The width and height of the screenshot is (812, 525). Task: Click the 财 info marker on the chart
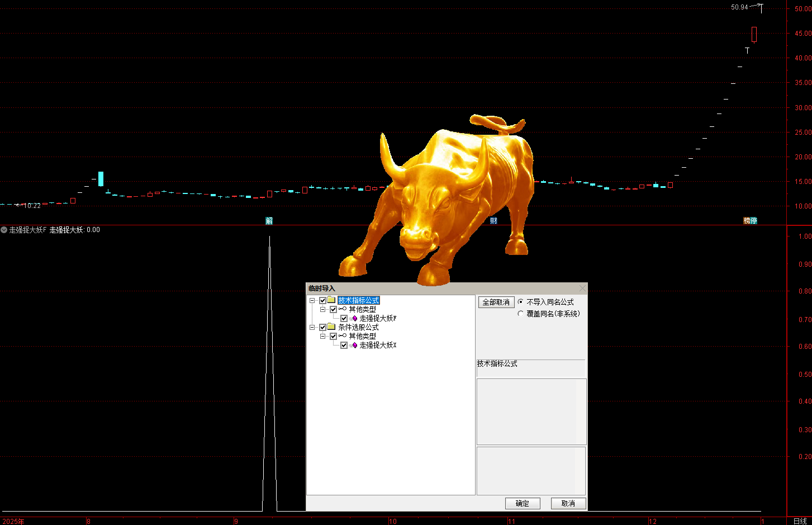point(493,221)
